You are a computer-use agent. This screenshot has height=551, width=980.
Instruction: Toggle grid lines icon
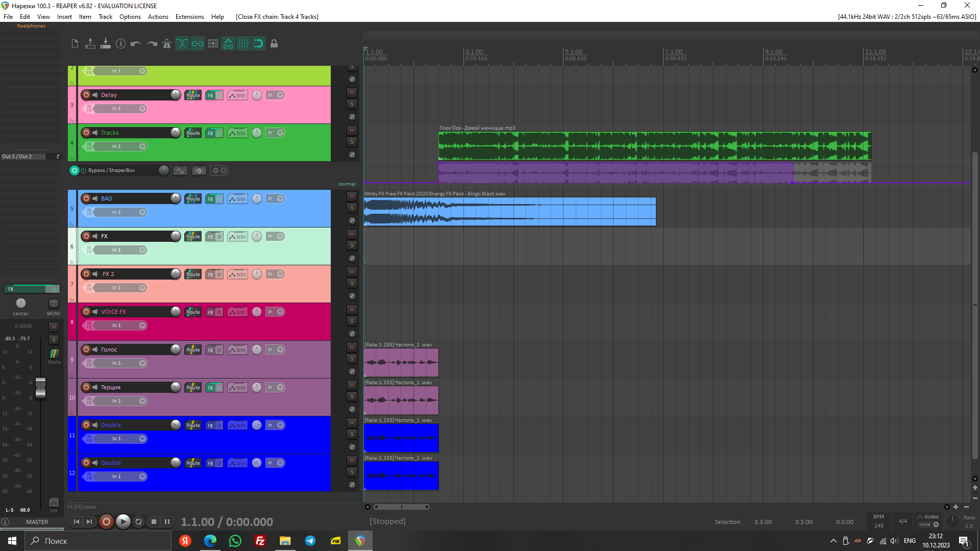pos(243,44)
